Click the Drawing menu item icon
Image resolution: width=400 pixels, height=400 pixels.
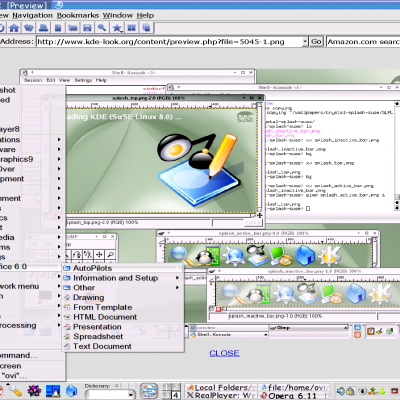[x=67, y=297]
